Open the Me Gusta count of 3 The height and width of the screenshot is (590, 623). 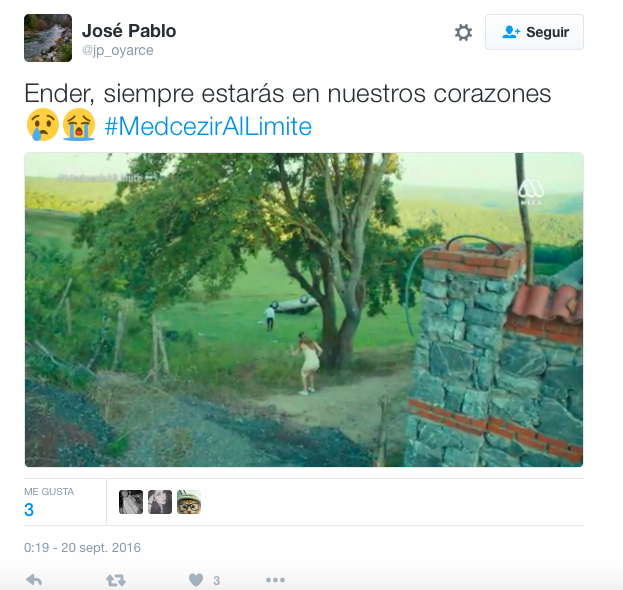pyautogui.click(x=29, y=510)
